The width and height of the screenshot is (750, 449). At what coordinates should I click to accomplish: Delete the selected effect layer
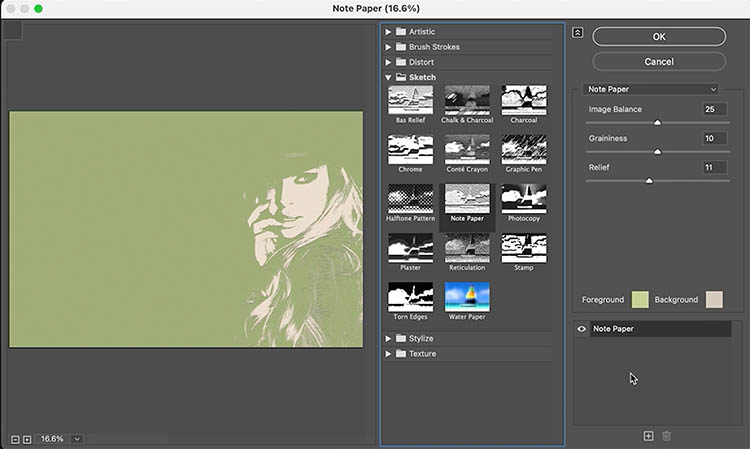pos(666,436)
